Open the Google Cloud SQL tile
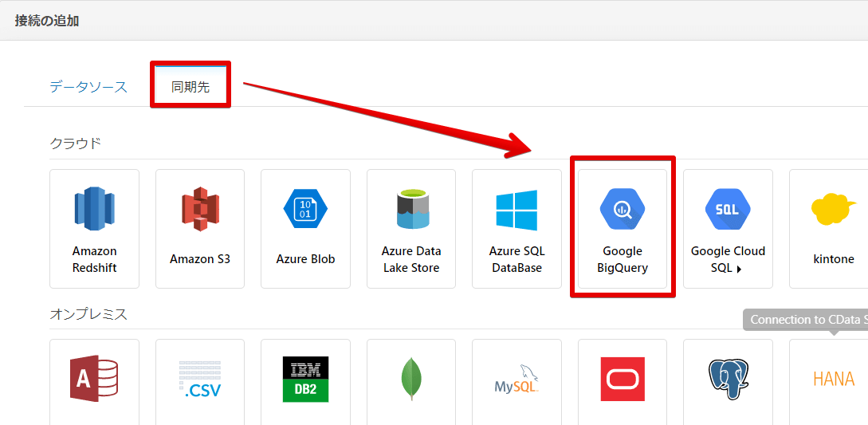This screenshot has width=868, height=425. [728, 229]
